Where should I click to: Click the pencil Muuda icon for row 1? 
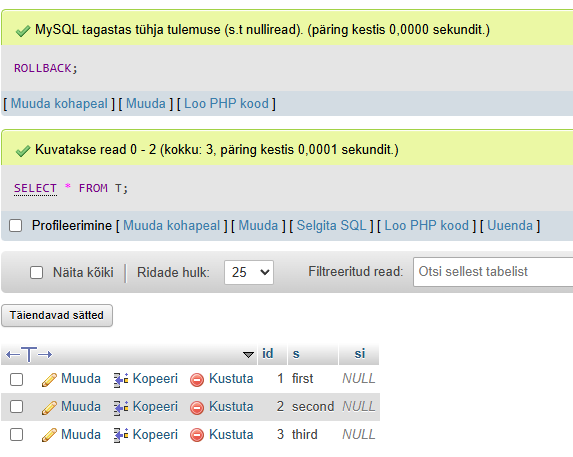tap(49, 380)
